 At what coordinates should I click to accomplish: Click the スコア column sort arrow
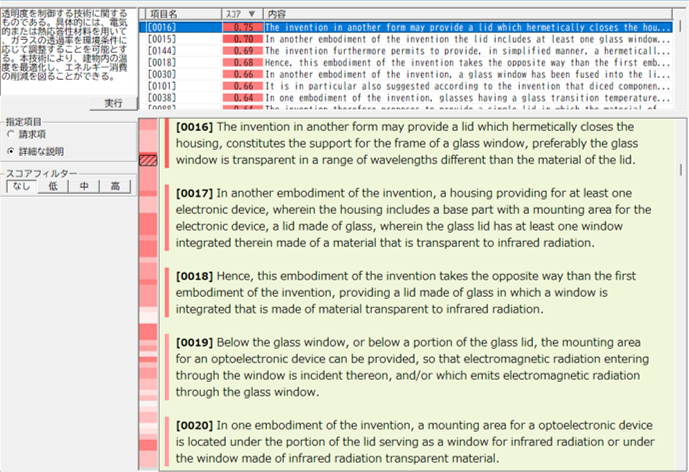point(252,14)
